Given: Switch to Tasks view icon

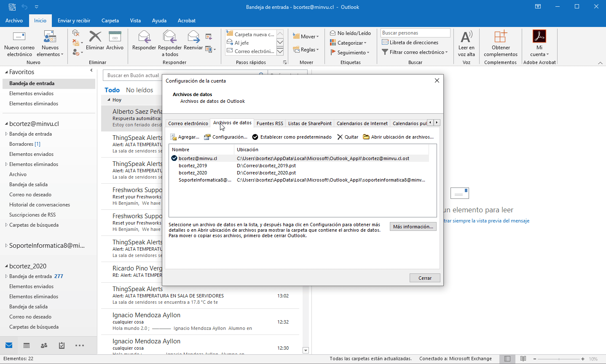Looking at the screenshot, I should [x=62, y=345].
